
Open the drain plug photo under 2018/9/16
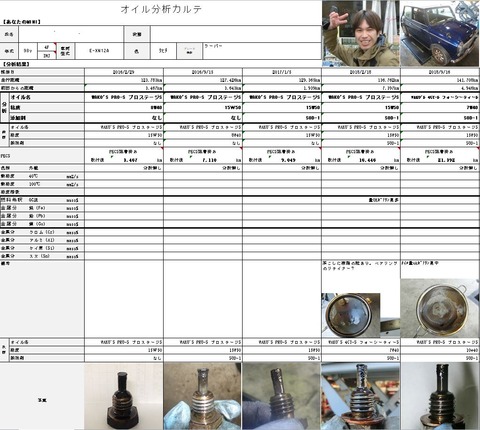tap(440, 396)
